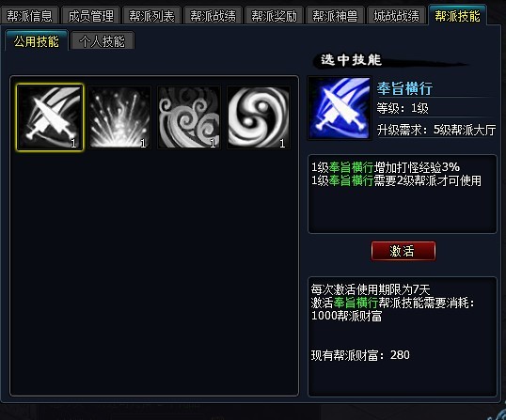Viewport: 506px width, 420px height.
Task: Open the 城战战绩 tab
Action: pyautogui.click(x=396, y=15)
